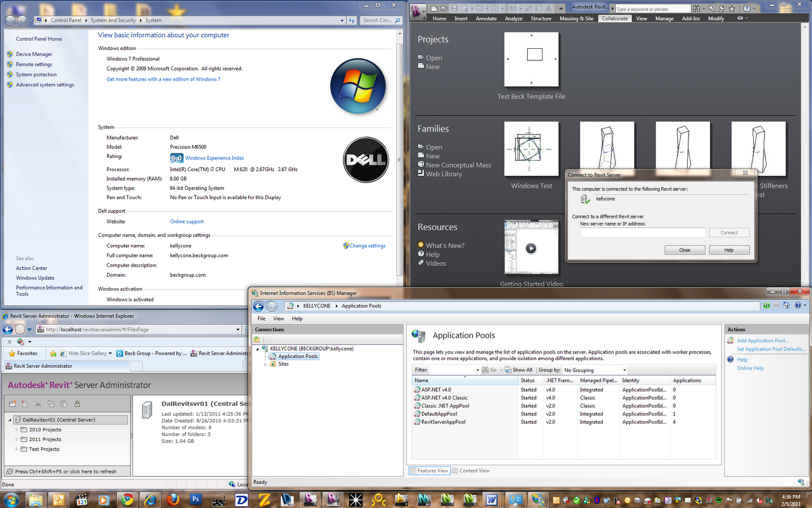This screenshot has width=812, height=508.
Task: Open the Windows Experience Index link
Action: (214, 158)
